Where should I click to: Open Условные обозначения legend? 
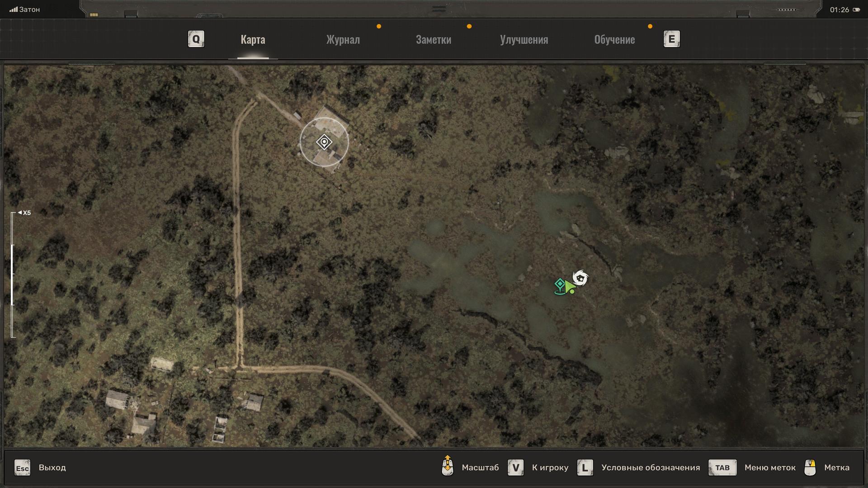click(651, 468)
